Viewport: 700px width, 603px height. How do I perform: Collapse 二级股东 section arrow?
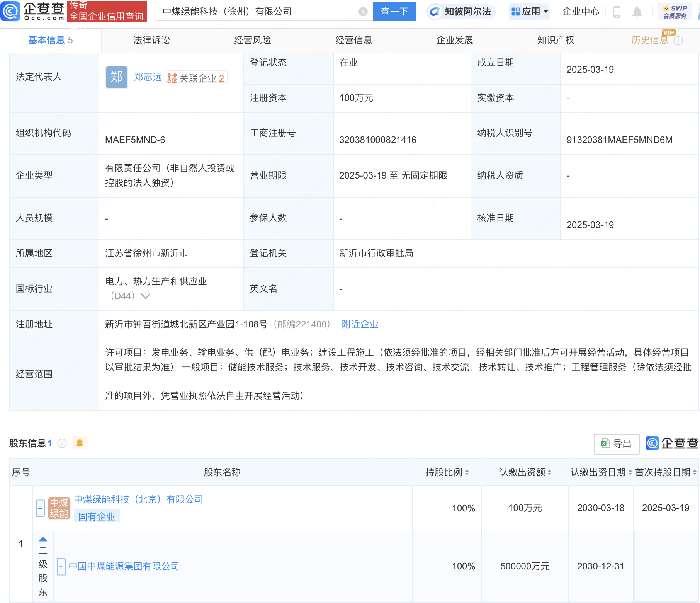point(43,539)
